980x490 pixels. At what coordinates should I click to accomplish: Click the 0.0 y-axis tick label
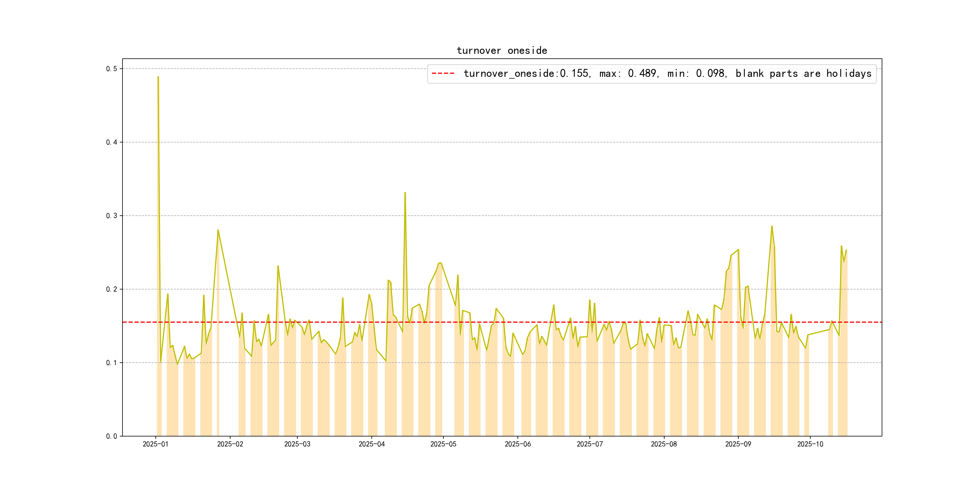point(112,436)
